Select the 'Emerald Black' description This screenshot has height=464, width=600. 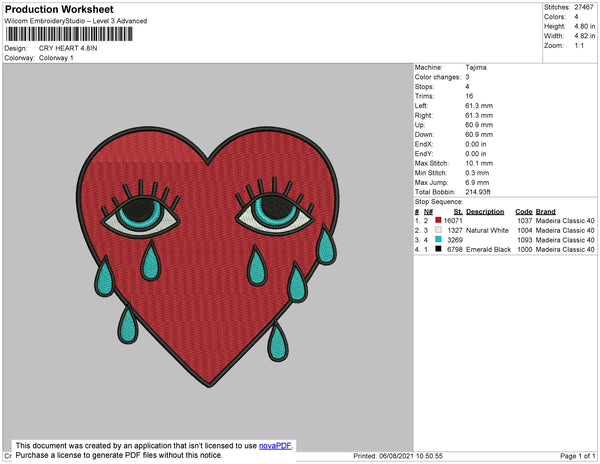pos(488,249)
